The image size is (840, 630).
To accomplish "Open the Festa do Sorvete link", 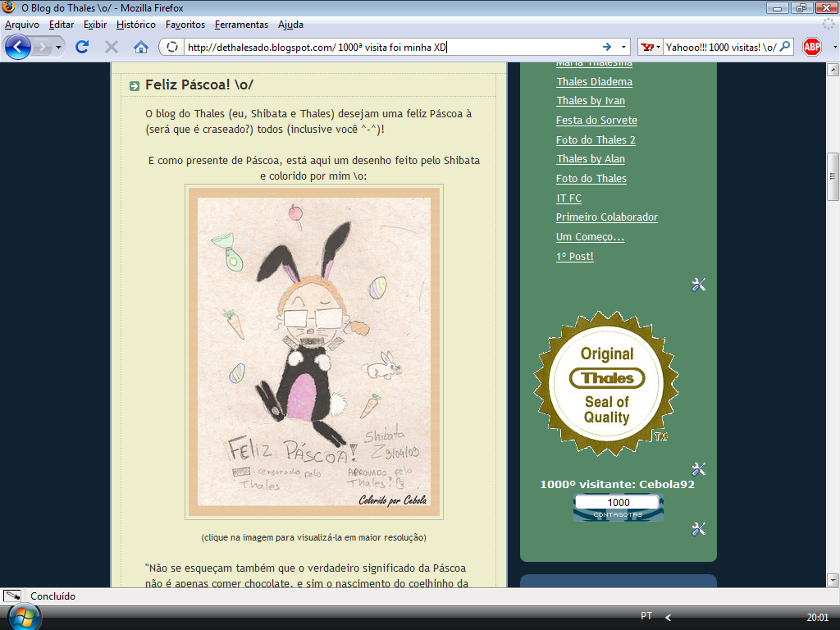I will 596,121.
